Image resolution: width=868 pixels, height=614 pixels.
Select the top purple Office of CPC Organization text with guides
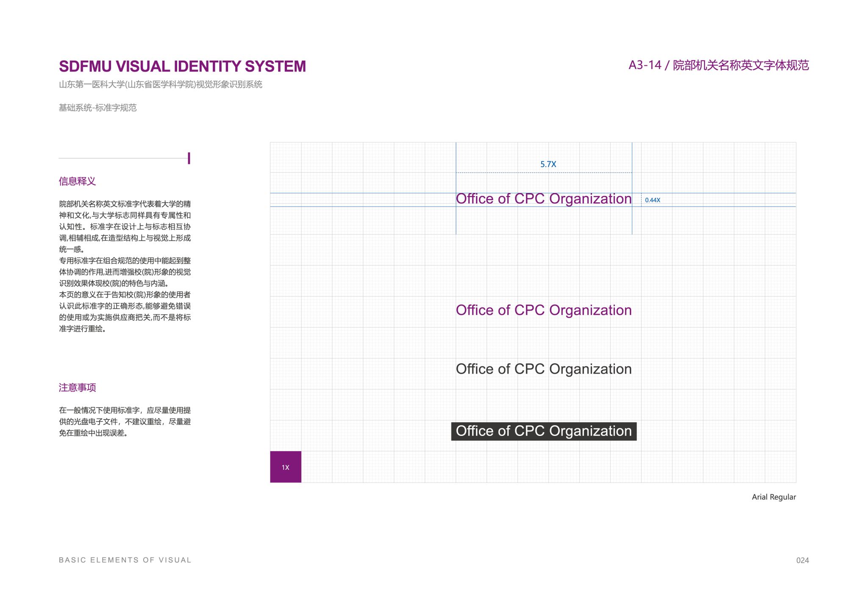tap(543, 199)
